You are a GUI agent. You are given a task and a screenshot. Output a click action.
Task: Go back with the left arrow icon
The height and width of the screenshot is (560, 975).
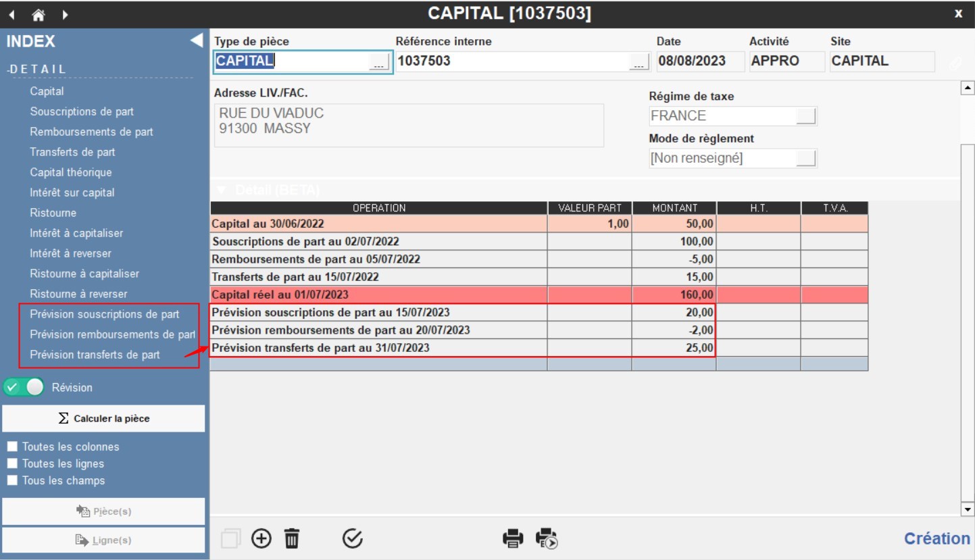coord(12,14)
